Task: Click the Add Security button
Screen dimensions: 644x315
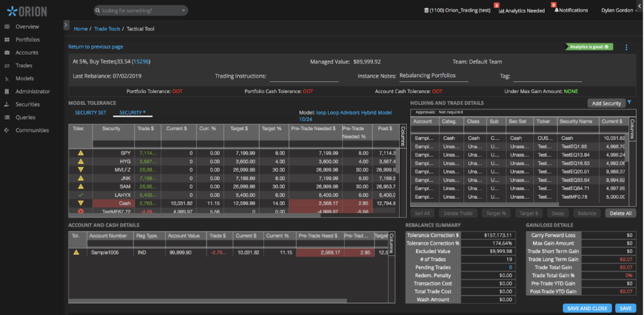Action: [606, 103]
